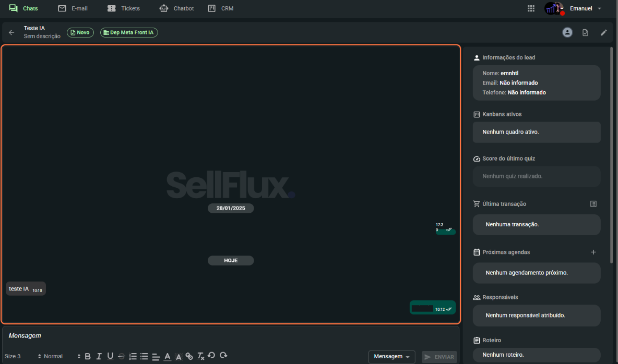Viewport: 618px width, 364px height.
Task: Open the última transação list icon
Action: click(x=593, y=204)
